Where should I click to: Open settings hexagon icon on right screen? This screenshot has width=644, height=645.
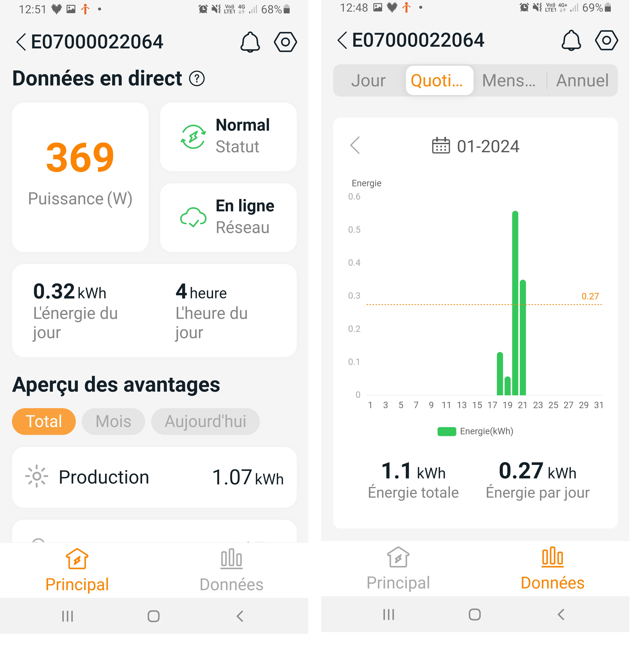pos(606,40)
